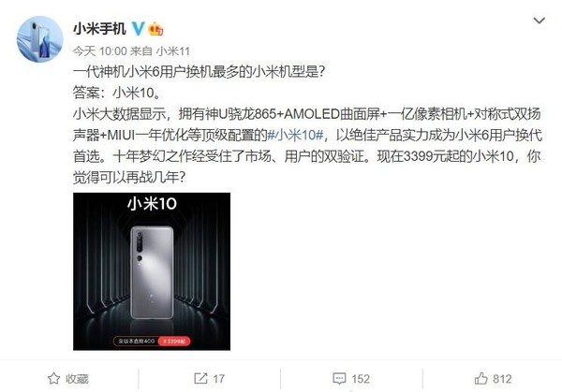562x392 pixels.
Task: Click the membership crown badge icon
Action: (155, 29)
